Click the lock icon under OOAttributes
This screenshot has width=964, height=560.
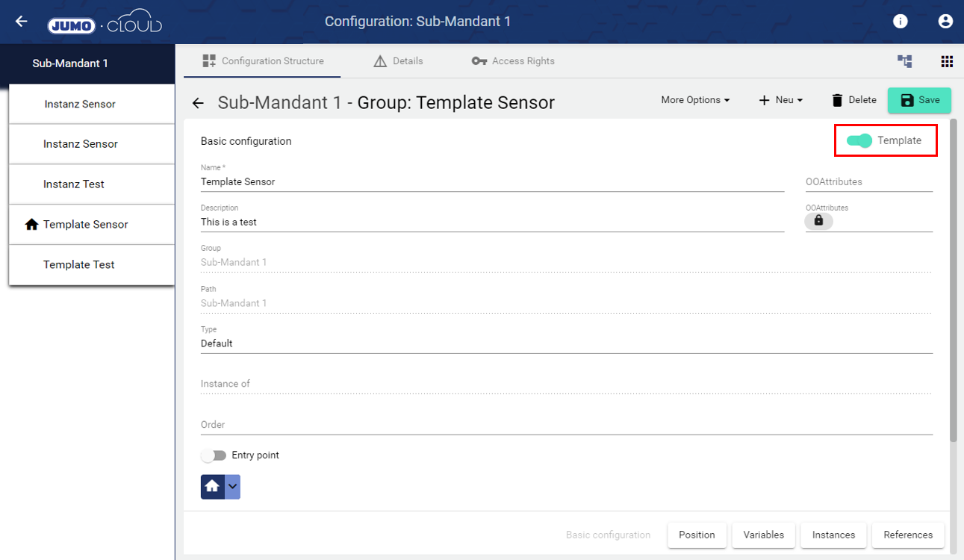tap(818, 221)
